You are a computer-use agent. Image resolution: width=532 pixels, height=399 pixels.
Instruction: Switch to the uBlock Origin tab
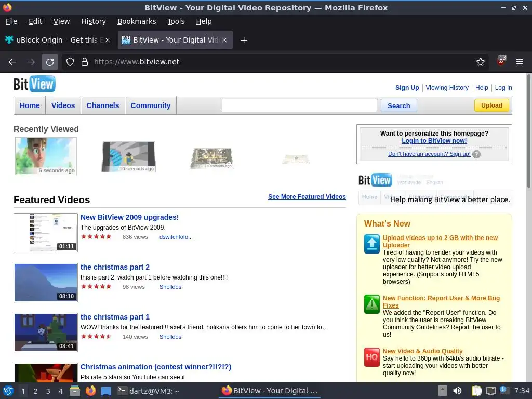[x=58, y=40]
